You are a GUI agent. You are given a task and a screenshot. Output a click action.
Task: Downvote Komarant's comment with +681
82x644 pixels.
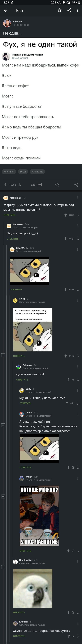(x=78, y=239)
